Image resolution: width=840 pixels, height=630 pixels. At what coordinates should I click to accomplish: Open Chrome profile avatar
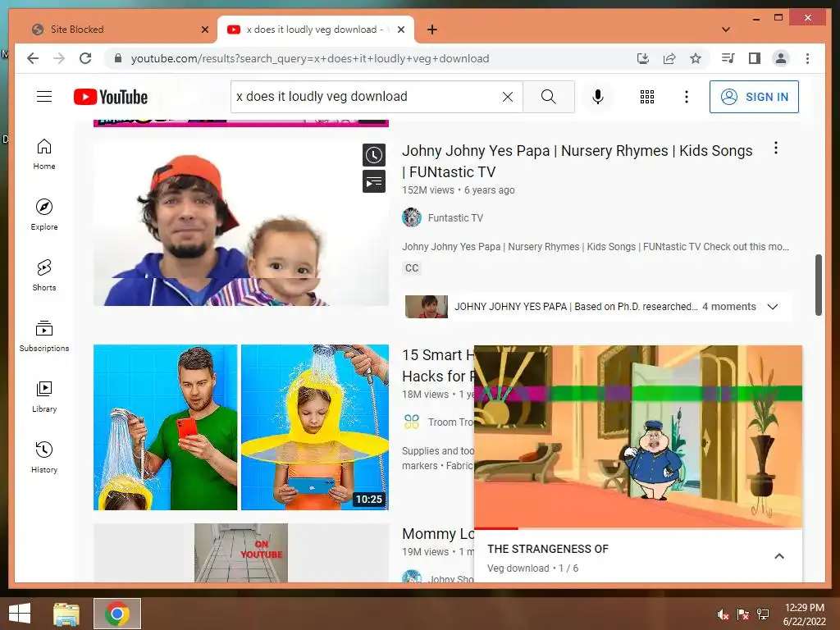[x=781, y=58]
